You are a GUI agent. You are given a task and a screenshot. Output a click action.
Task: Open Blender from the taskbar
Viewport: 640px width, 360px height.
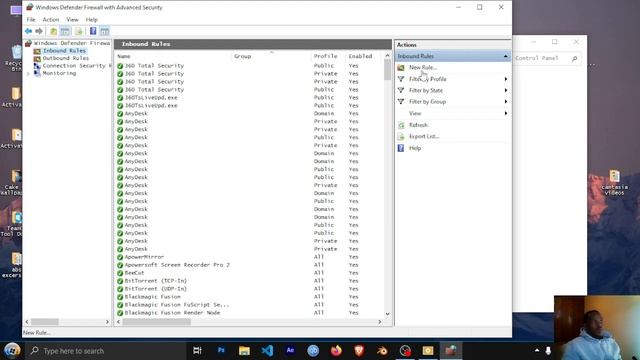pos(382,351)
